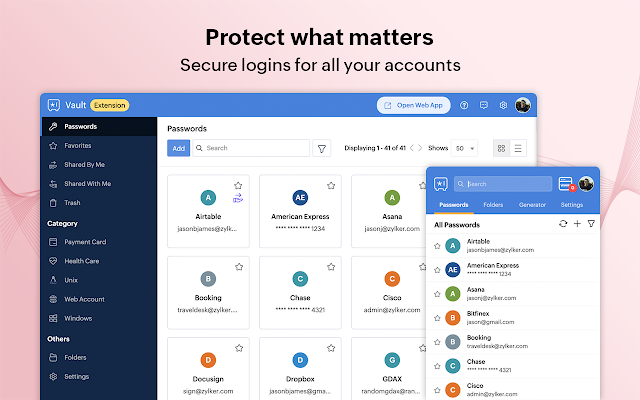Screen dimensions: 640x400
Task: Open Shared With Me in sidebar
Action: tap(99, 184)
